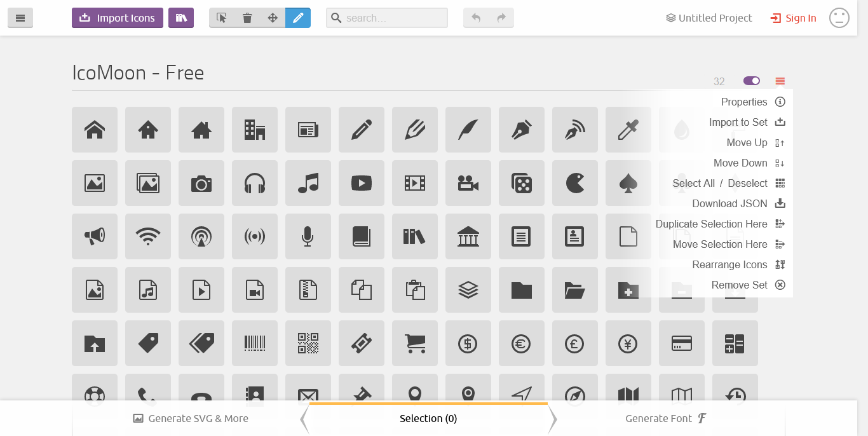The height and width of the screenshot is (436, 868).
Task: Select the calculator icon
Action: pyautogui.click(x=735, y=343)
